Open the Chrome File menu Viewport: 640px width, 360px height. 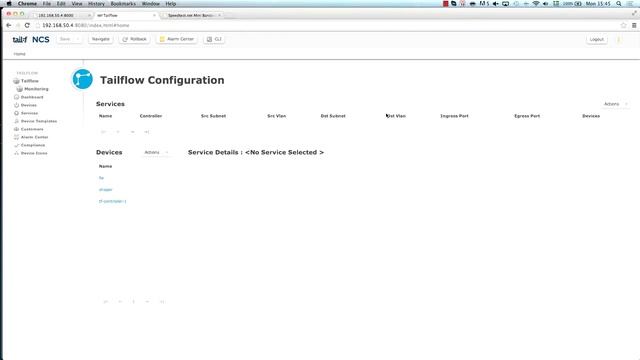tap(47, 4)
